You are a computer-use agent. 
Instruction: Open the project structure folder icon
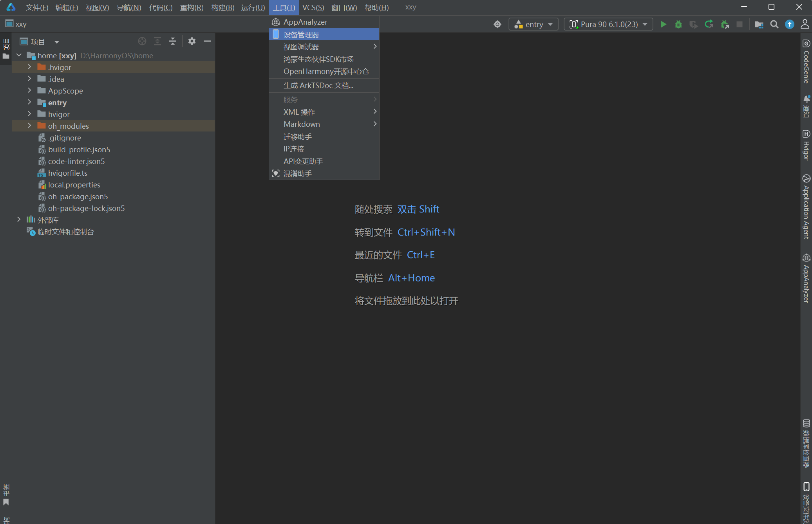pos(759,24)
